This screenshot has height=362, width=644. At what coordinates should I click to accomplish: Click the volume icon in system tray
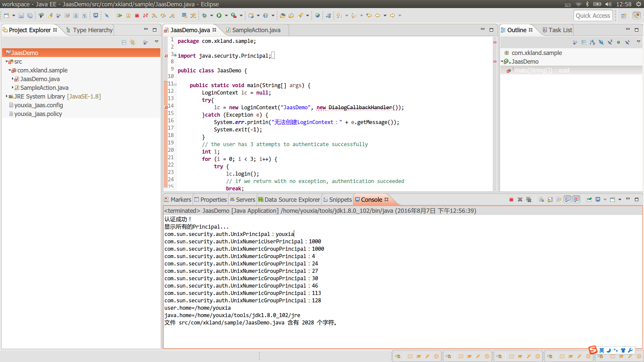608,4
